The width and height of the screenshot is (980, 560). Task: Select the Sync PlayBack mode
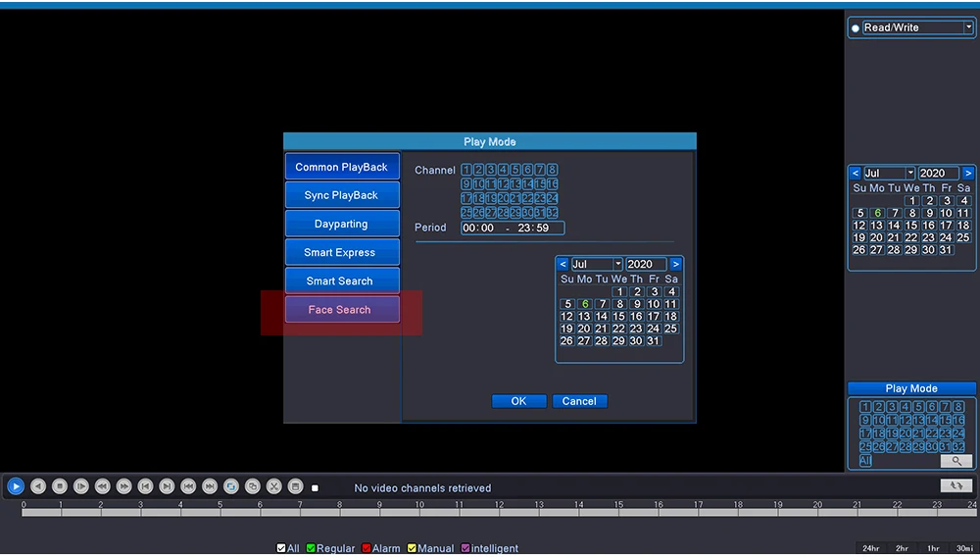point(342,195)
